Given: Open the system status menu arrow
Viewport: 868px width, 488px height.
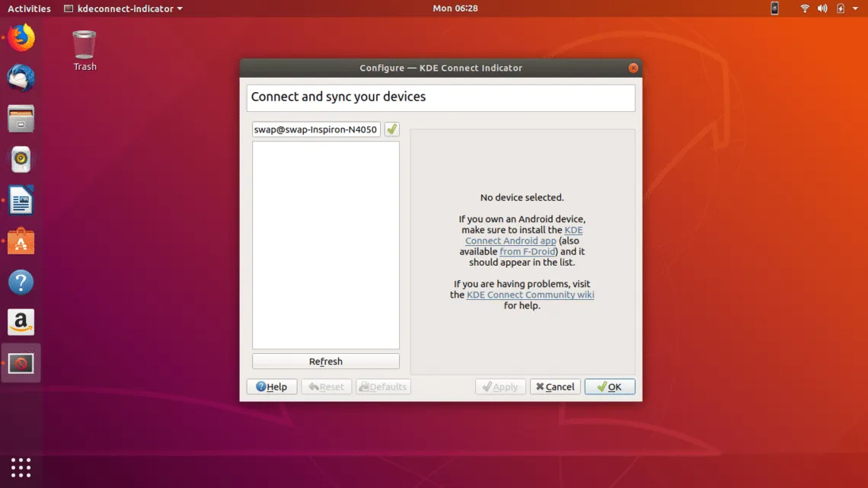Looking at the screenshot, I should 856,8.
